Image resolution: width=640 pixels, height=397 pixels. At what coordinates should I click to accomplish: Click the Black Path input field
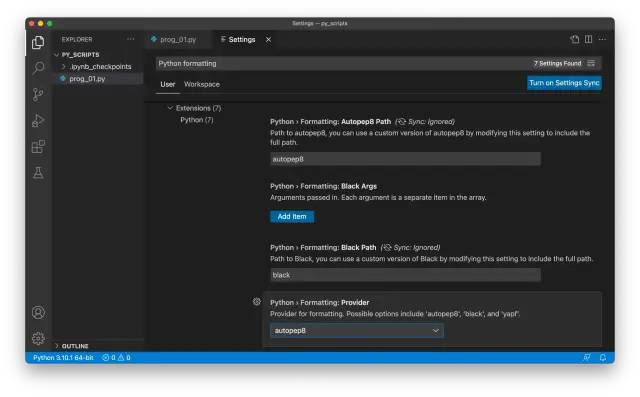coord(405,275)
